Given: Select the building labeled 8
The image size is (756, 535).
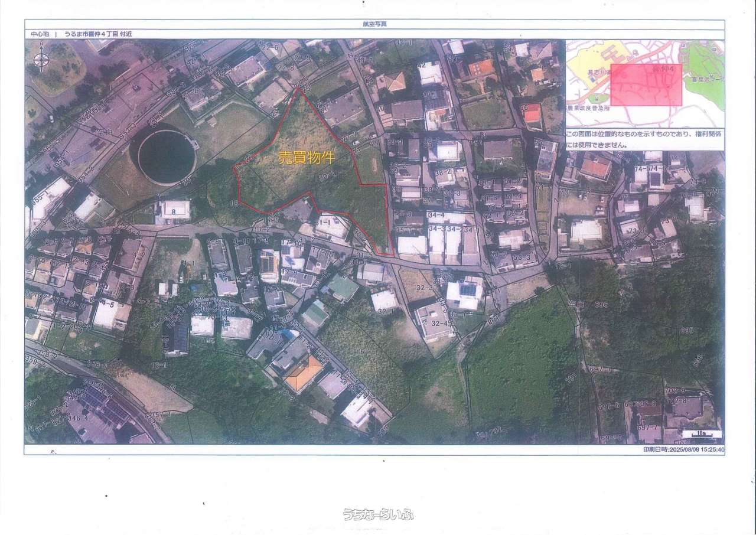Looking at the screenshot, I should pos(173,209).
